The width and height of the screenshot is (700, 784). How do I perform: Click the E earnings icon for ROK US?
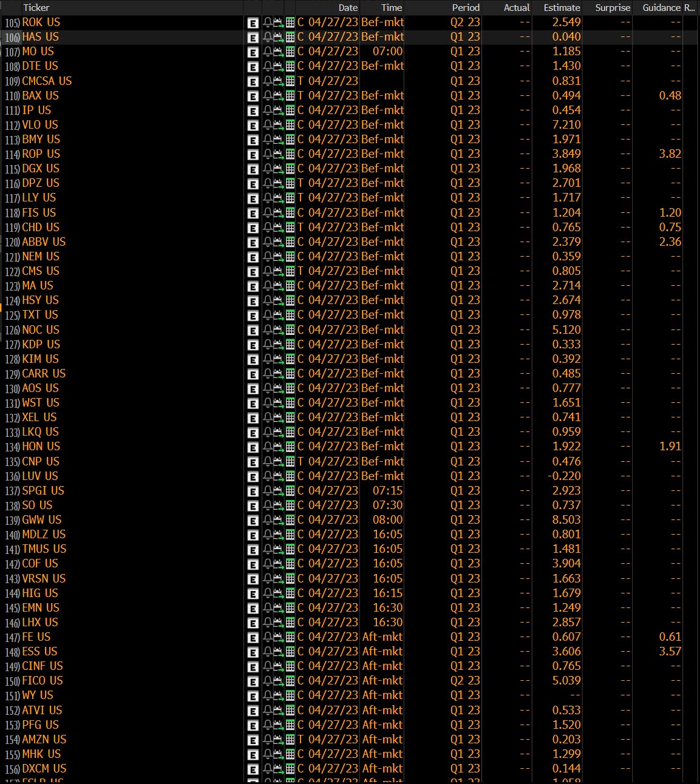coord(253,23)
